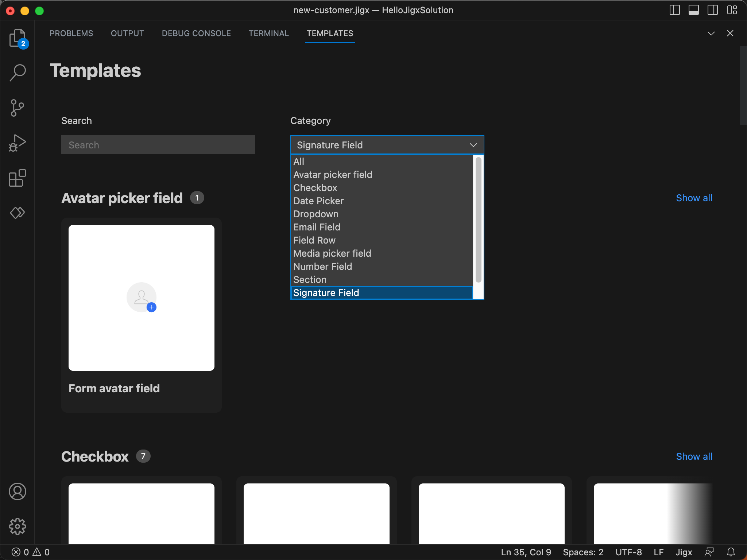747x560 pixels.
Task: Open the Manage gear icon
Action: point(18,526)
